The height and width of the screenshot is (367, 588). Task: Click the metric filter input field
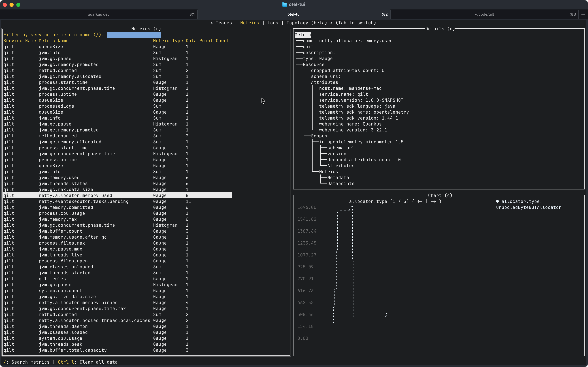(x=134, y=35)
